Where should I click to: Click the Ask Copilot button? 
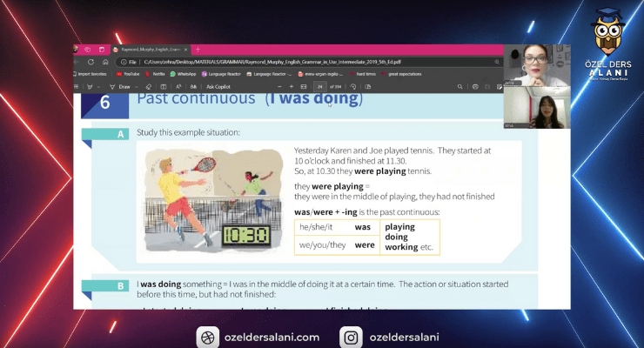coord(218,87)
